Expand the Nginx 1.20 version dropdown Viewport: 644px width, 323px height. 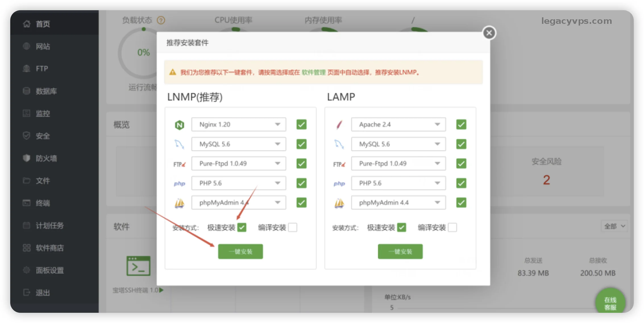tap(239, 125)
